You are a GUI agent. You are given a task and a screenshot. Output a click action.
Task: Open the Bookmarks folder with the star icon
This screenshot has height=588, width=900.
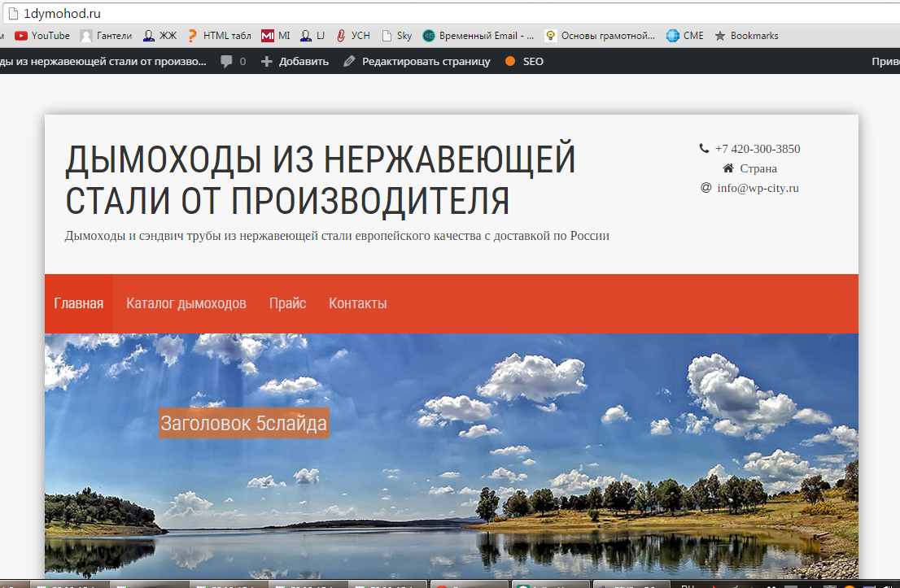click(747, 36)
